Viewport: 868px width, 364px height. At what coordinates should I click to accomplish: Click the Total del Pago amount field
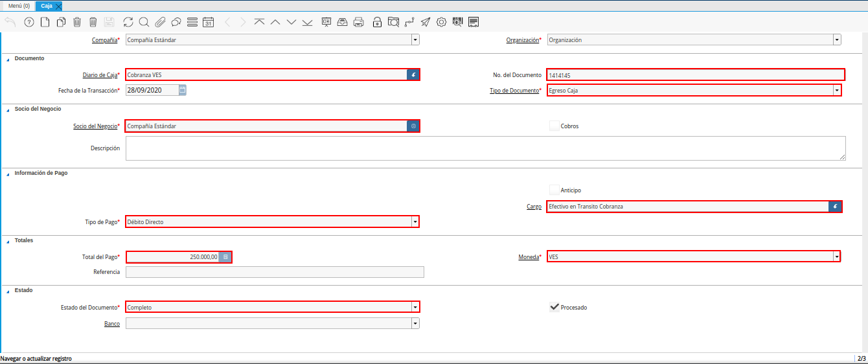172,257
